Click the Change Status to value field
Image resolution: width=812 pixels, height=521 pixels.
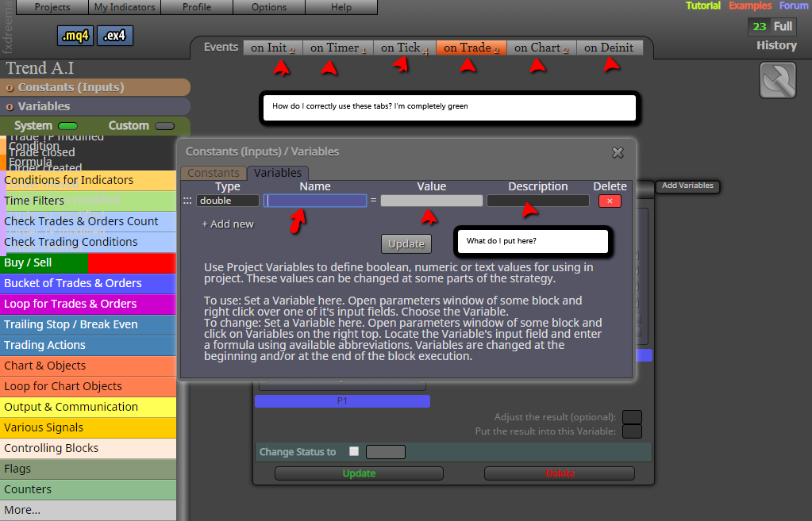click(385, 452)
